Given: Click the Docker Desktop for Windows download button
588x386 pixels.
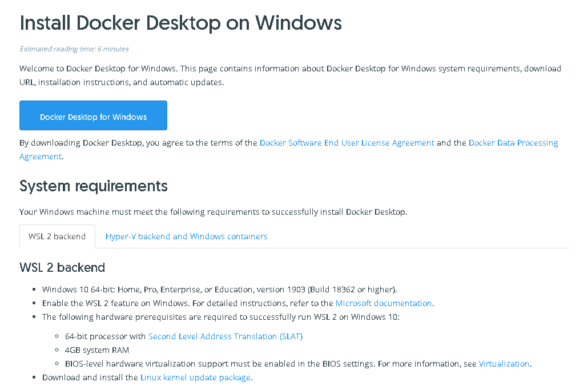Looking at the screenshot, I should [x=93, y=115].
